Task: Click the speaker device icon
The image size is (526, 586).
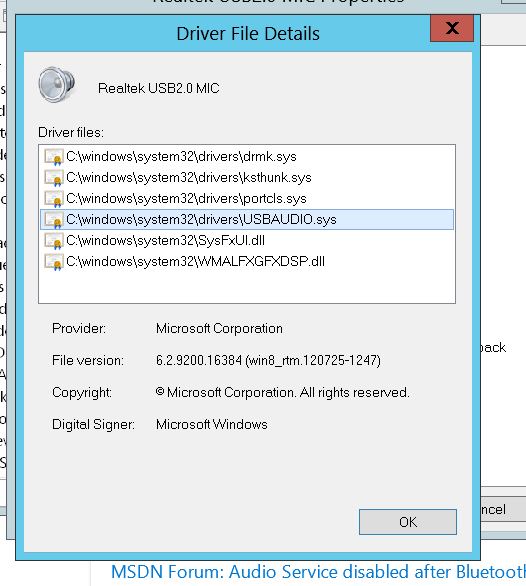Action: [x=56, y=85]
